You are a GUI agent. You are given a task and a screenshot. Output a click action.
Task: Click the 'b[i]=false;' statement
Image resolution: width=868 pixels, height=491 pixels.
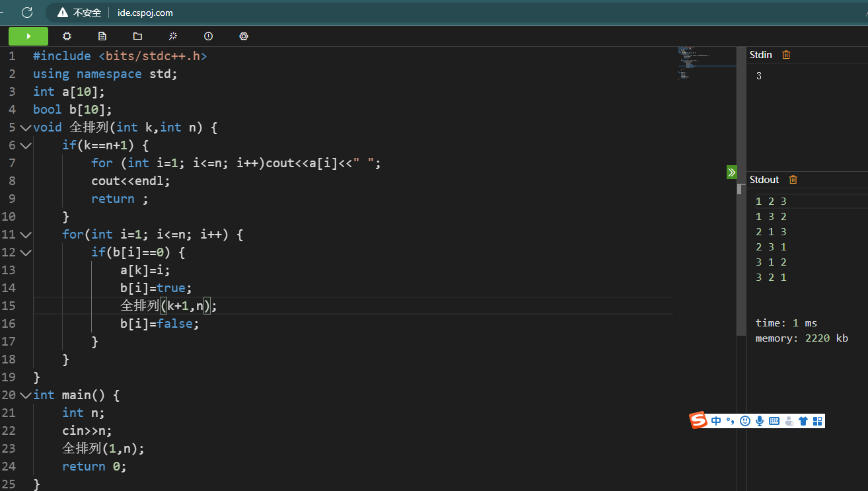(160, 323)
